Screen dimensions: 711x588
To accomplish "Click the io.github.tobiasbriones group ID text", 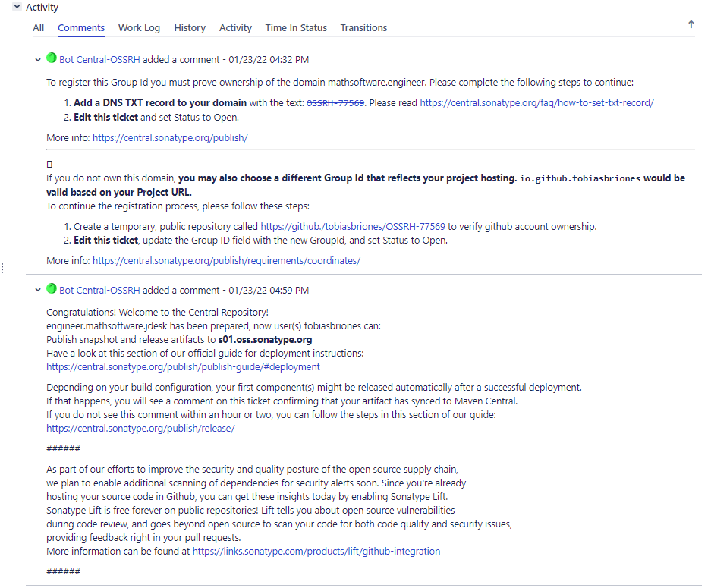I will [x=580, y=178].
